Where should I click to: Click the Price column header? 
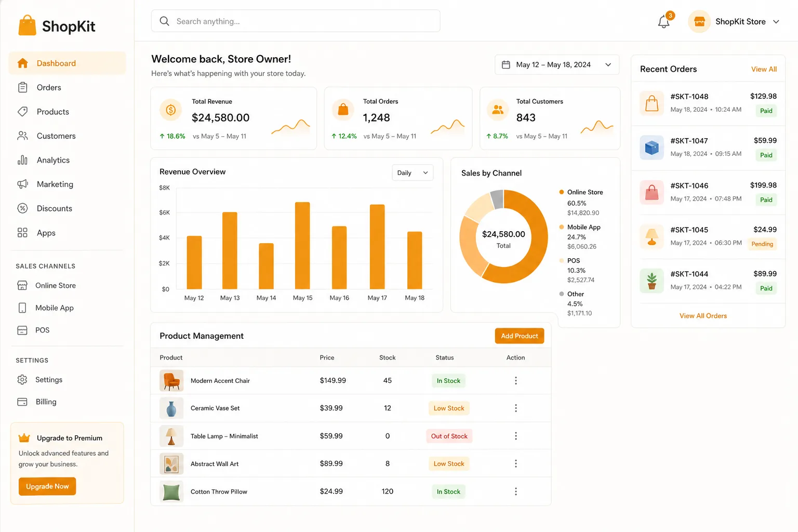click(x=327, y=358)
